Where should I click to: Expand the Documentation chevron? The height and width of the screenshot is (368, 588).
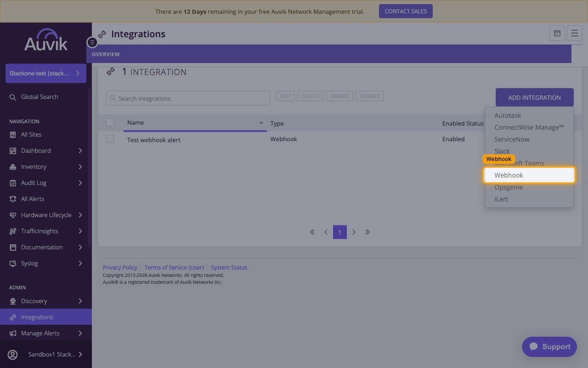coord(80,247)
